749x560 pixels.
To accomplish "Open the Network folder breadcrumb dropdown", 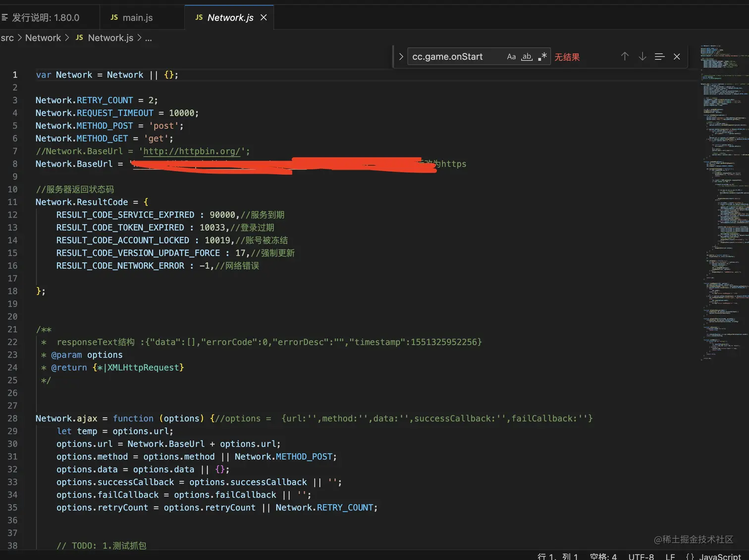I will click(x=43, y=38).
